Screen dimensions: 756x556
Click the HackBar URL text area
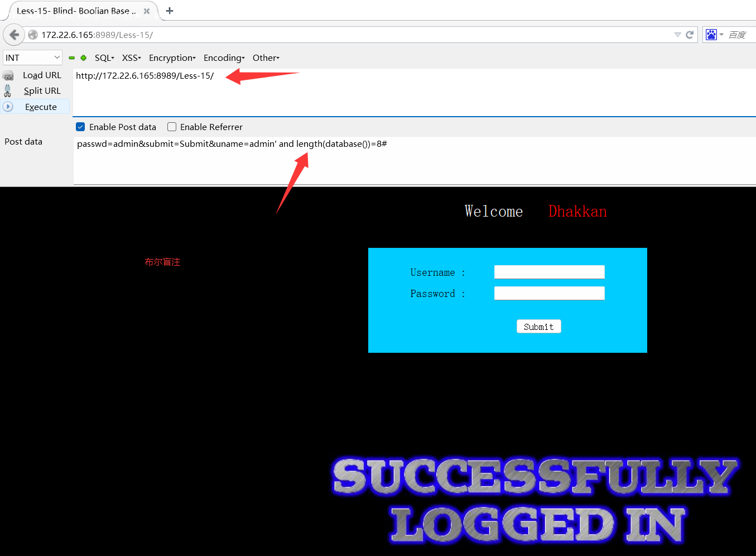414,92
